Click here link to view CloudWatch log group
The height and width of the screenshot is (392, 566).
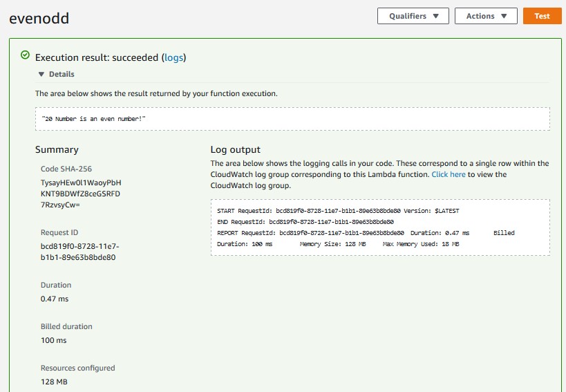449,174
